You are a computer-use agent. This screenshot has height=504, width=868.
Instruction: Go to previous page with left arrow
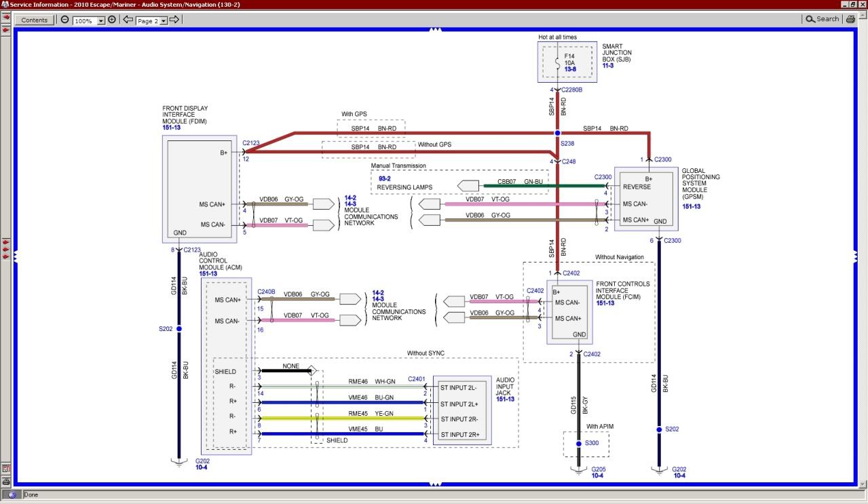tap(128, 20)
